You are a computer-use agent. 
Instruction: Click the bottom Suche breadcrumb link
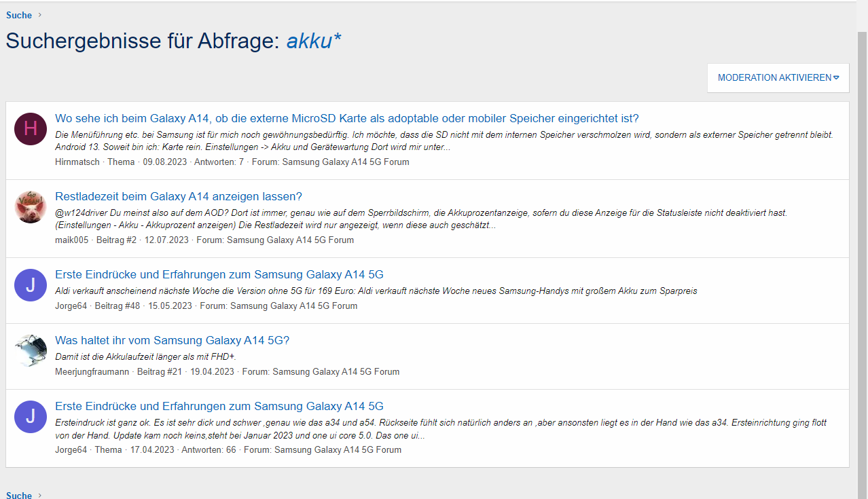[19, 495]
